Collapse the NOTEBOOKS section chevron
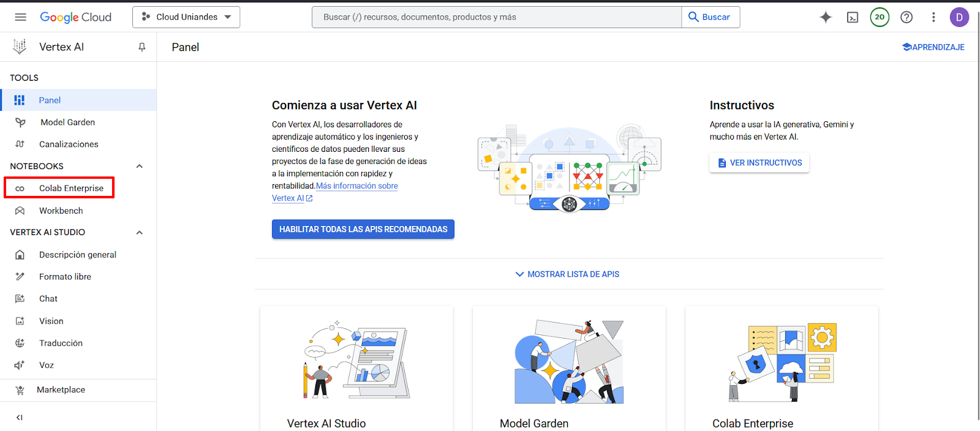Viewport: 980px width, 431px height. pyautogui.click(x=140, y=167)
